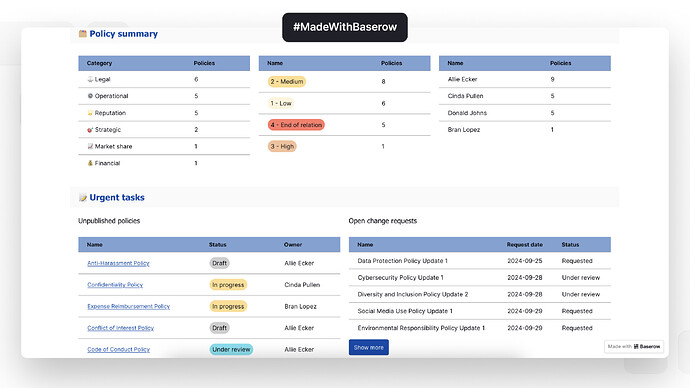Select the '4 - End of relation' tag
The width and height of the screenshot is (690, 388).
(296, 125)
